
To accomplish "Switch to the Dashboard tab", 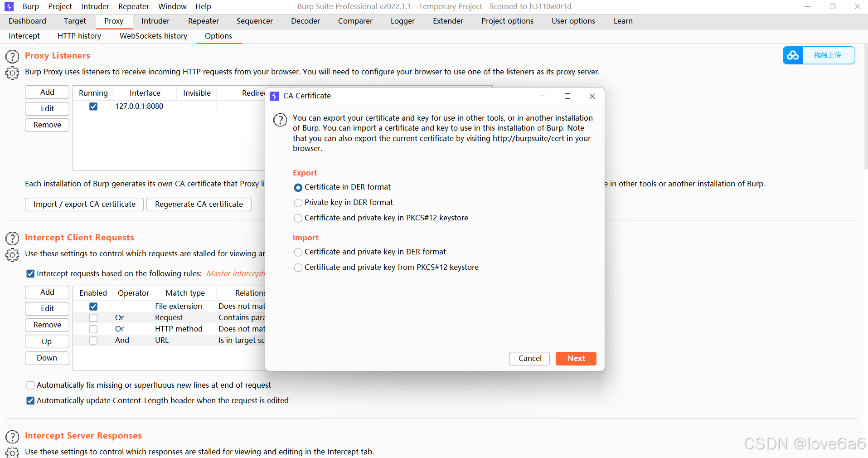I will point(27,21).
